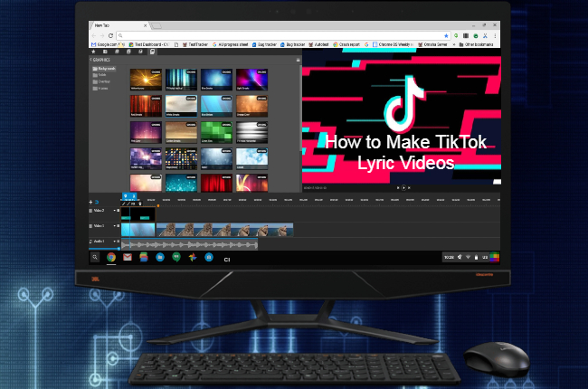Open Autotest bookmark

[318, 44]
